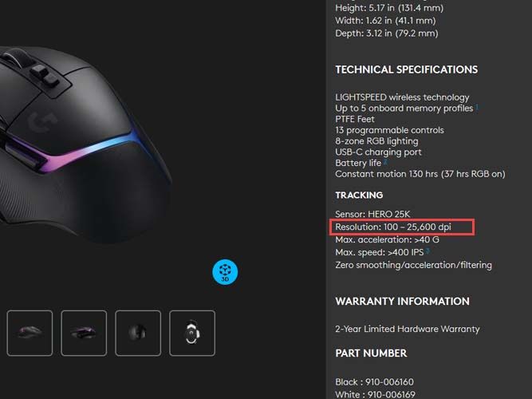Select the rear view mouse thumbnail
This screenshot has width=532, height=399.
pos(138,333)
